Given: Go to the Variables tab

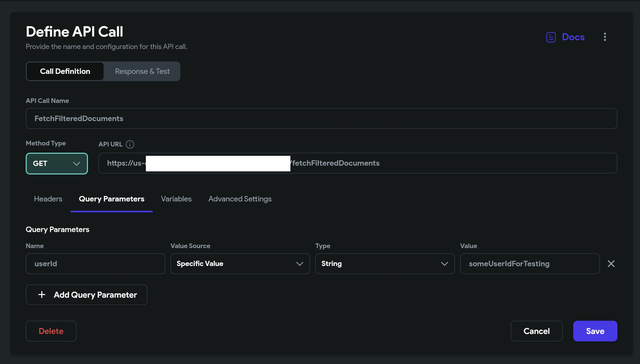Looking at the screenshot, I should [176, 199].
